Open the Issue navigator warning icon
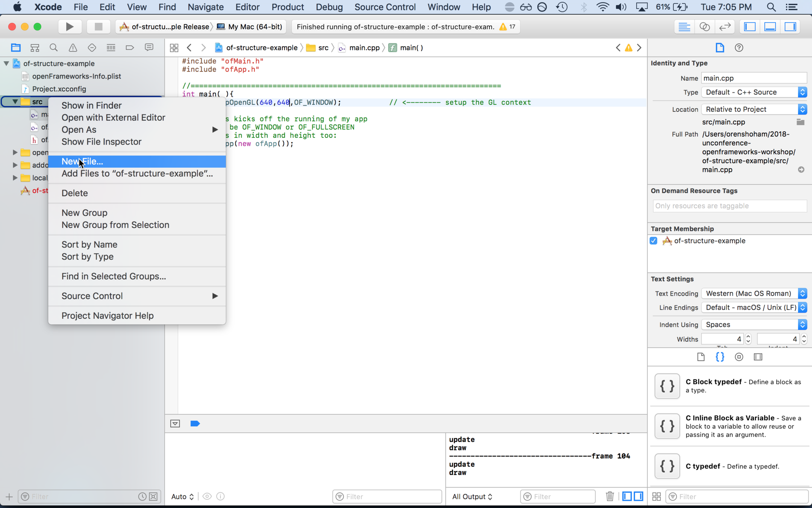The height and width of the screenshot is (508, 812). [73, 48]
